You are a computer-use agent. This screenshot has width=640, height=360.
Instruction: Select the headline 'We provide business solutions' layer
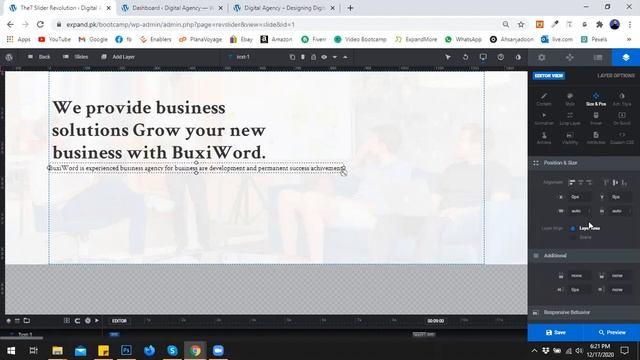(x=159, y=130)
